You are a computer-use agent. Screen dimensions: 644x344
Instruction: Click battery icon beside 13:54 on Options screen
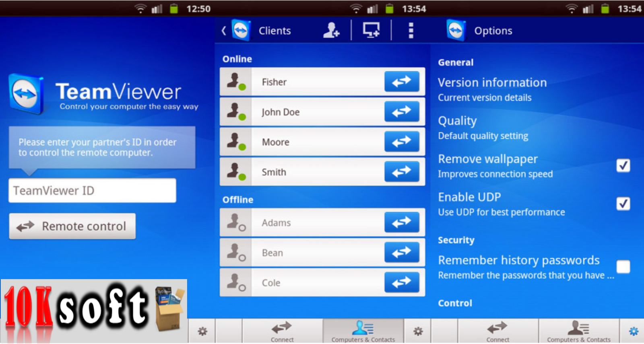[605, 8]
